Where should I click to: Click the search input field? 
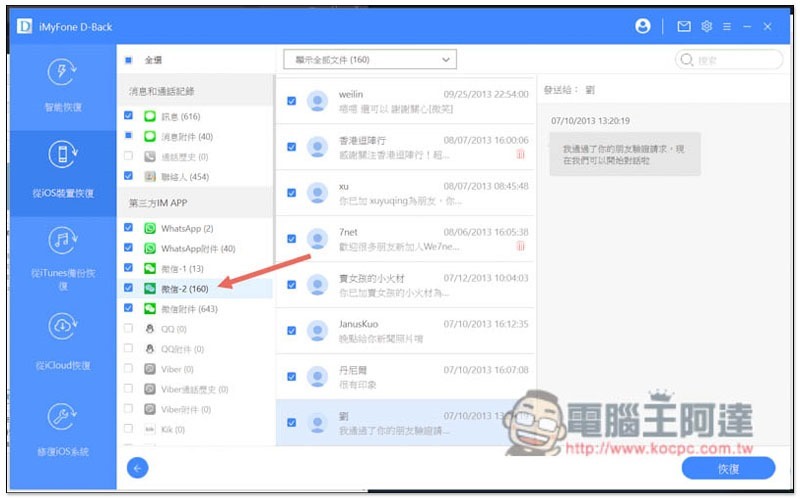pos(729,60)
